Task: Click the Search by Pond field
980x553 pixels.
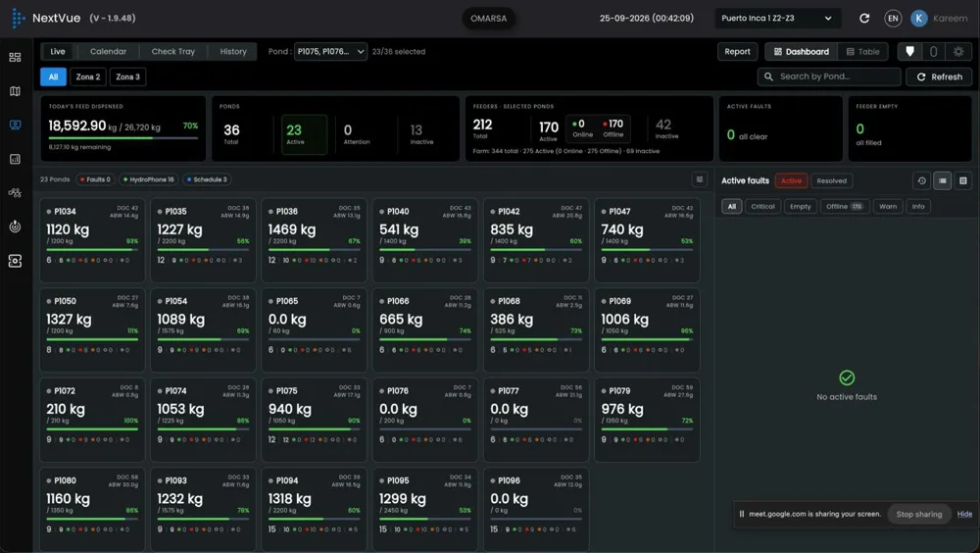Action: 829,76
